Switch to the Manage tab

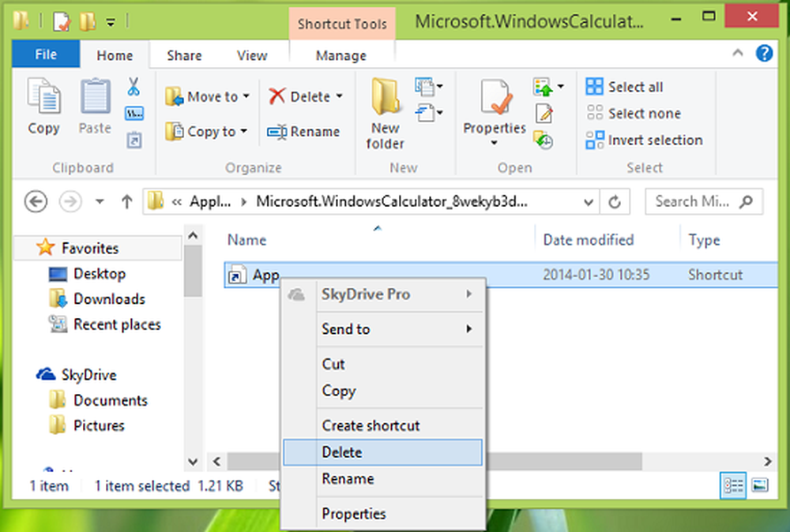pos(341,55)
